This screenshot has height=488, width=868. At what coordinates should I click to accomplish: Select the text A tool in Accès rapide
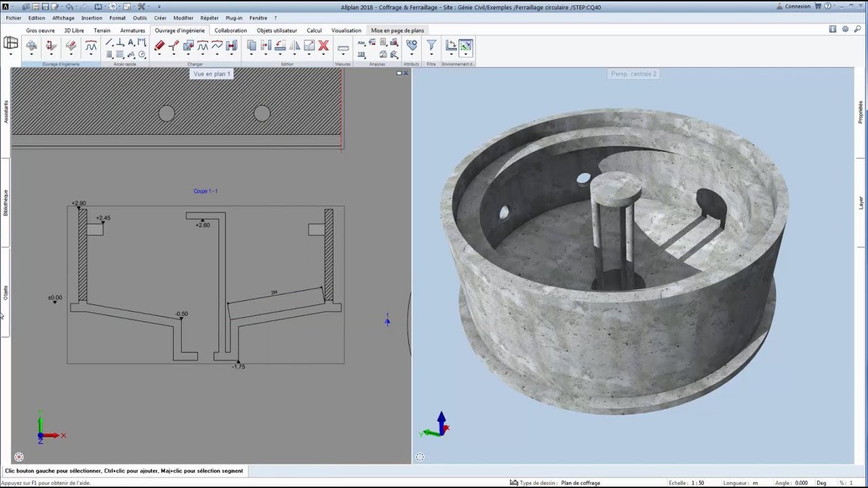[x=131, y=42]
